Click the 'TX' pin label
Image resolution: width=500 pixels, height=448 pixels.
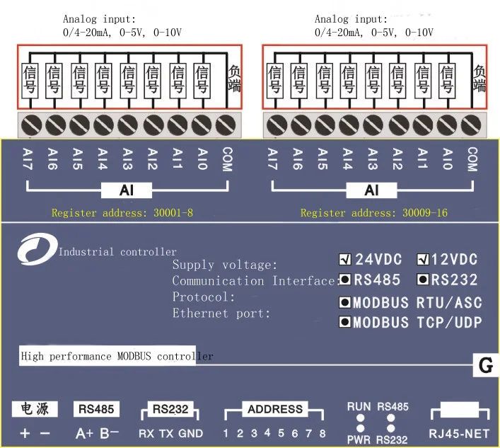click(x=166, y=433)
